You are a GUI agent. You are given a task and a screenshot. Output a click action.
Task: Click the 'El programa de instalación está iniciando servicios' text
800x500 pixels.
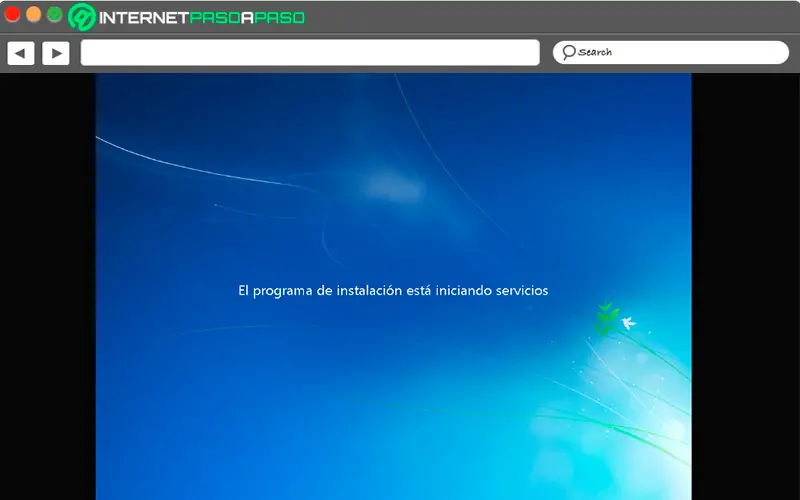(393, 291)
